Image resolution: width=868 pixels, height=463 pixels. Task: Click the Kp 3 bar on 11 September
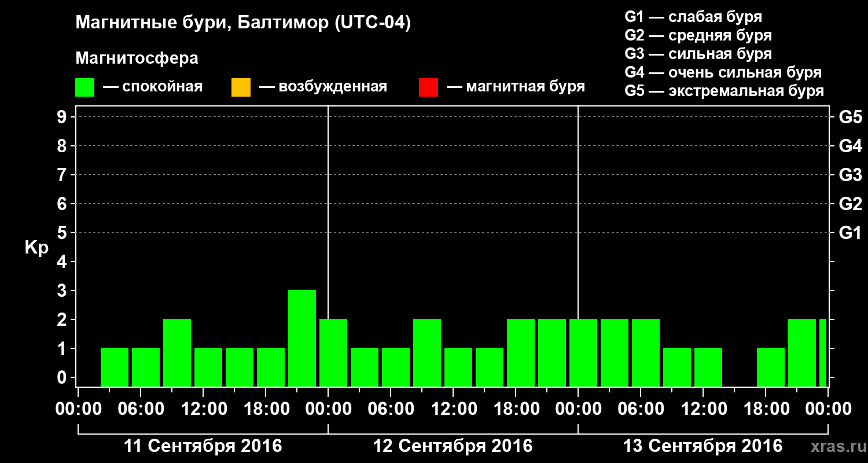pos(302,338)
